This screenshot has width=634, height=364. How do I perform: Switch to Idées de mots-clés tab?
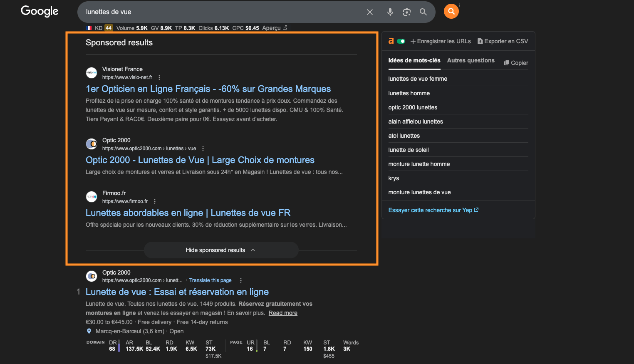414,60
